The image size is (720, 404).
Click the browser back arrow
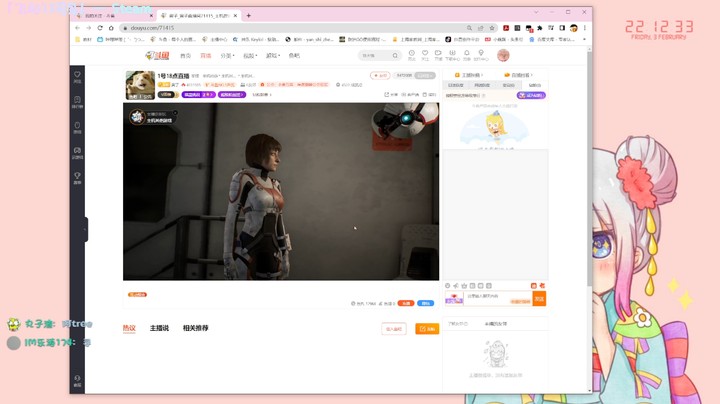(x=77, y=28)
